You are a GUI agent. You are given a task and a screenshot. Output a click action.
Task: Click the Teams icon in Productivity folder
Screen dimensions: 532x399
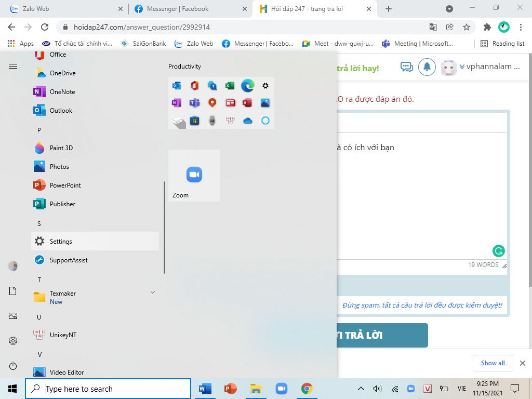coord(194,103)
